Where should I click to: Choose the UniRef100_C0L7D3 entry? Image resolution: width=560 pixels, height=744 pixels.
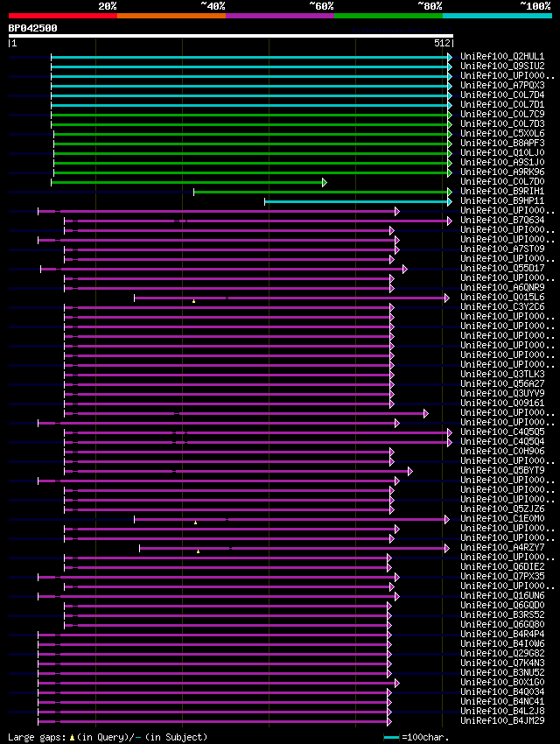[502, 123]
